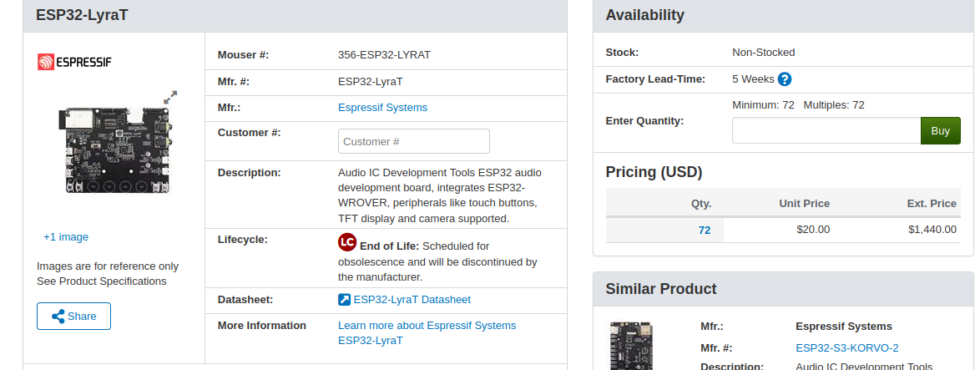This screenshot has width=980, height=370.
Task: Click the Multiples: 72 text
Action: click(834, 105)
